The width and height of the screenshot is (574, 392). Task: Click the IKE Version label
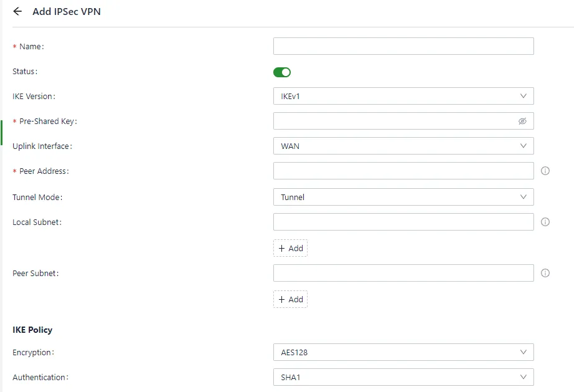pos(34,97)
